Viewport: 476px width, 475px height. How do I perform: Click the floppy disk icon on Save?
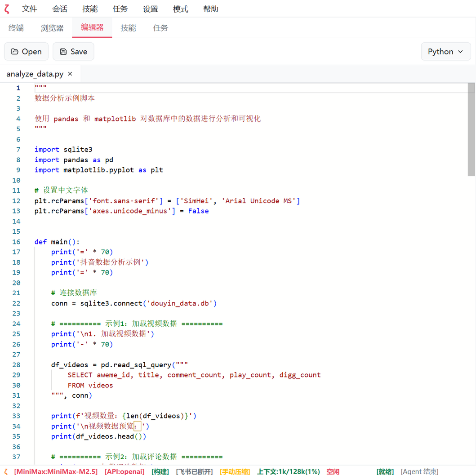[x=63, y=52]
